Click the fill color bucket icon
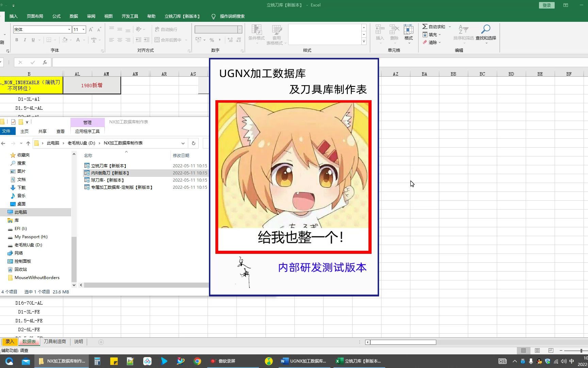 click(65, 40)
